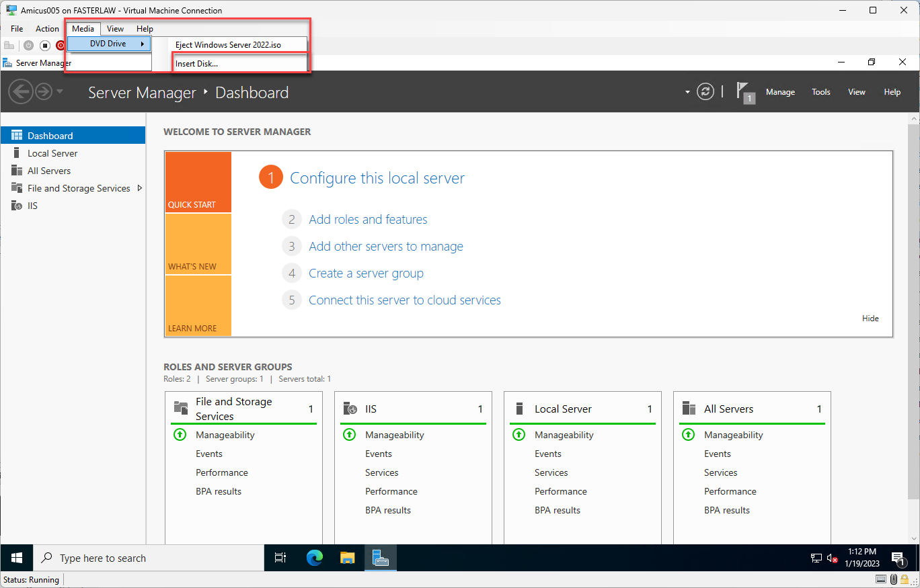The height and width of the screenshot is (588, 920).
Task: Open Performance under the All Servers tile
Action: [x=730, y=491]
